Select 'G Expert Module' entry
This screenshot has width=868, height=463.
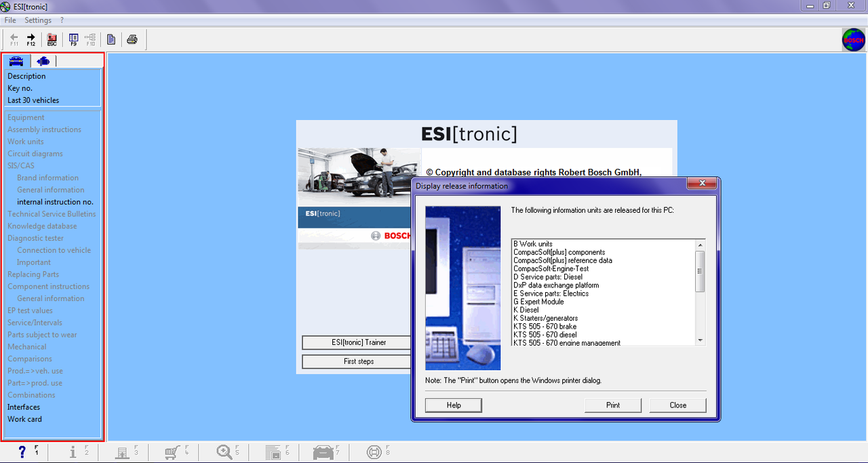click(539, 302)
